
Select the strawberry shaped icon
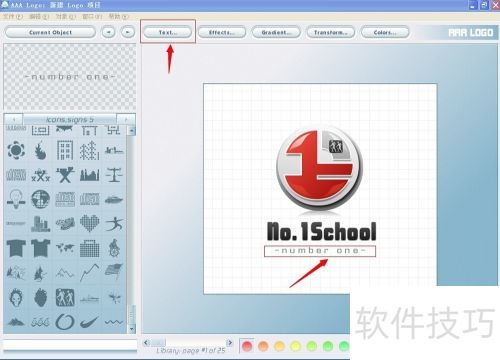click(x=40, y=297)
